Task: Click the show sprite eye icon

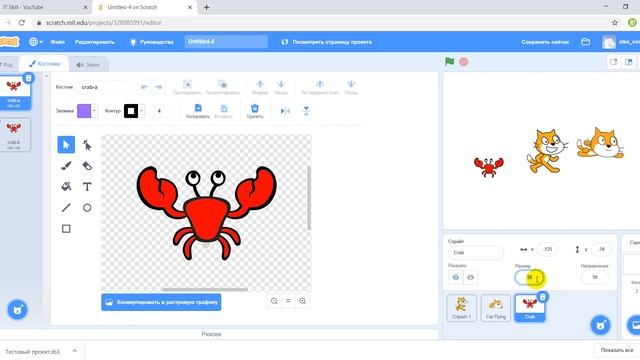Action: (x=456, y=278)
